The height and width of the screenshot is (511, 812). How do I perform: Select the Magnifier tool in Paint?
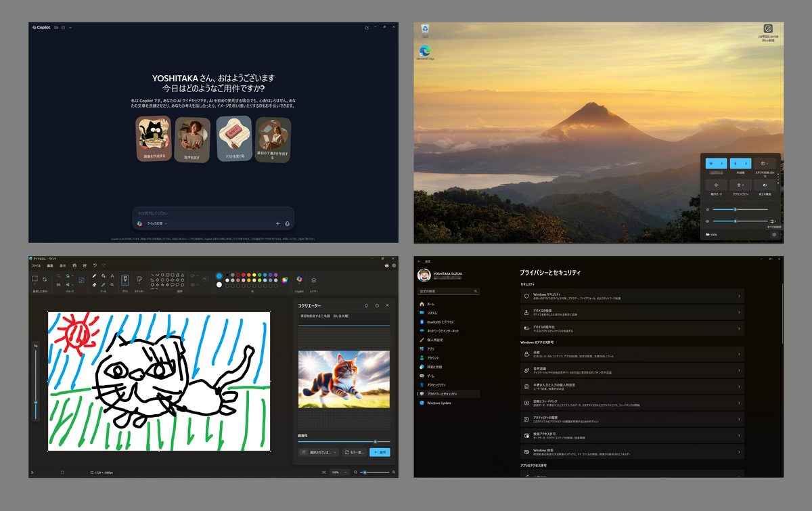click(112, 284)
